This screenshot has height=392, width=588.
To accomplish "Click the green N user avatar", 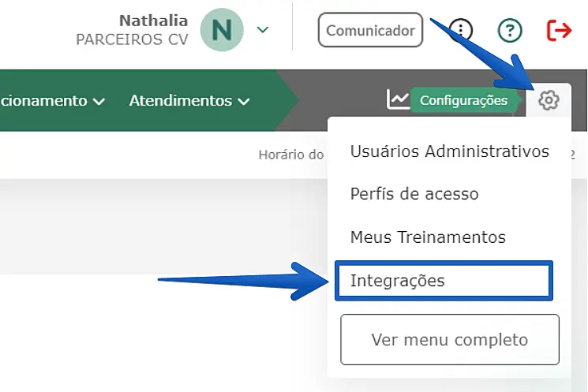I will (222, 30).
